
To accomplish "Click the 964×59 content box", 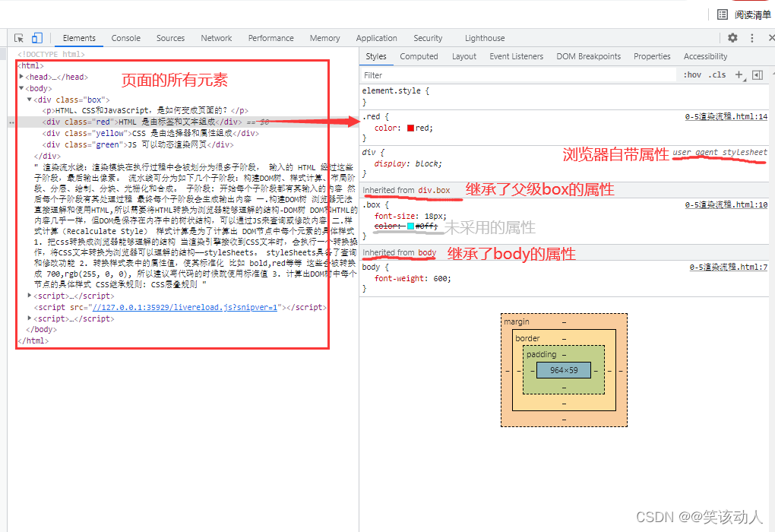I will pos(564,370).
